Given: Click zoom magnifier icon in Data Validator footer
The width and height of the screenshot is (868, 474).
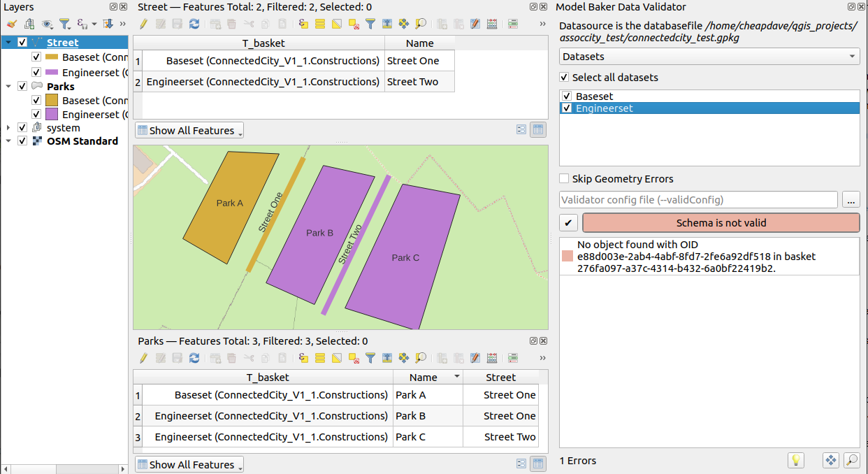Looking at the screenshot, I should pyautogui.click(x=851, y=460).
